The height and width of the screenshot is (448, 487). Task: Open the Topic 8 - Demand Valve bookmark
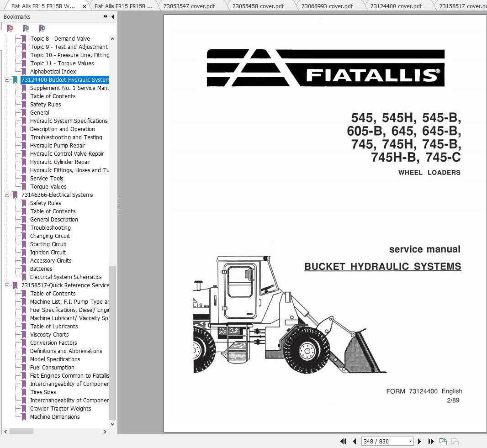(x=60, y=38)
